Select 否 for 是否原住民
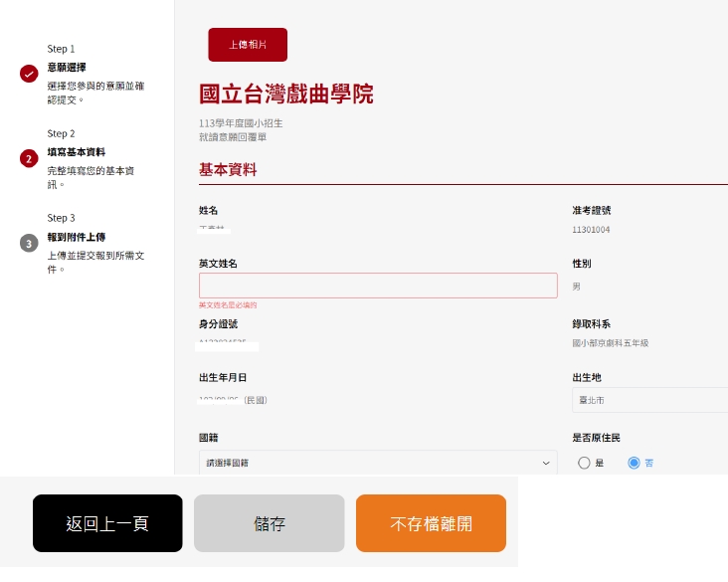This screenshot has width=728, height=582. tap(635, 463)
